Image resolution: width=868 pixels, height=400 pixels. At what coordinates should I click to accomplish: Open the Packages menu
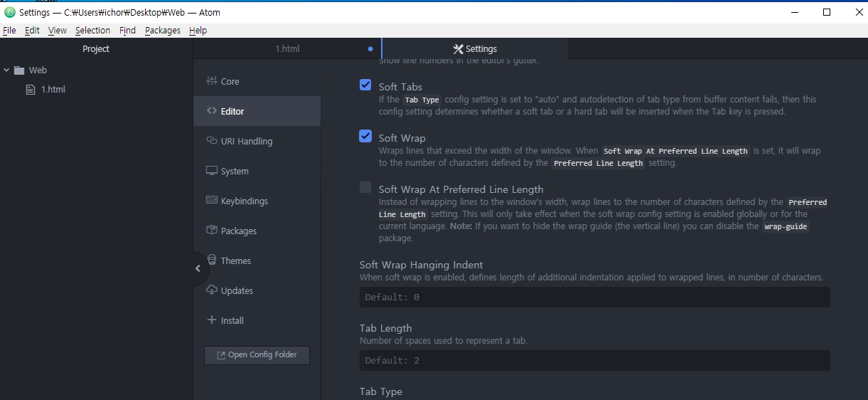click(163, 30)
